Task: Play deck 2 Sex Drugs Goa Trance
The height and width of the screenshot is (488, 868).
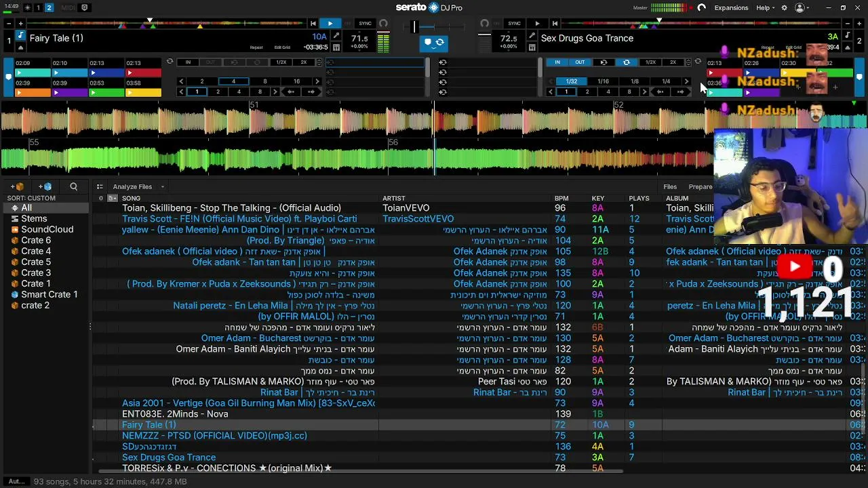Action: coord(537,24)
